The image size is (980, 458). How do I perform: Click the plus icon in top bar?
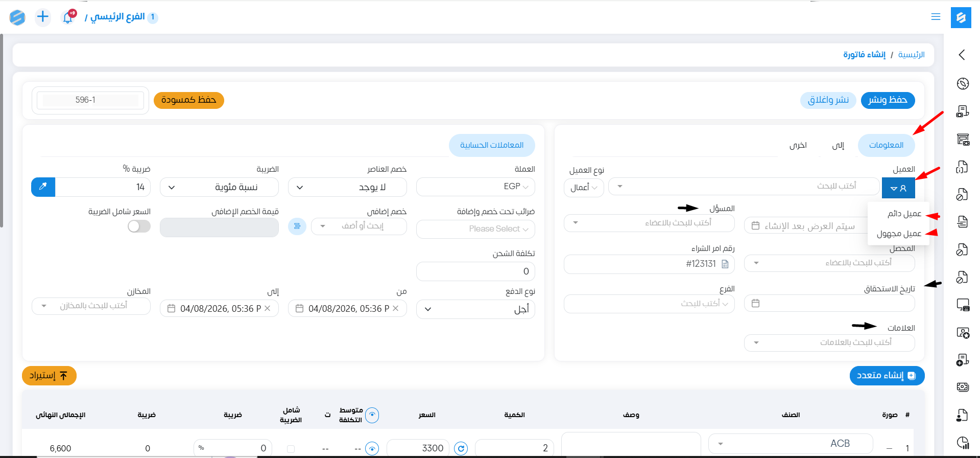point(43,17)
